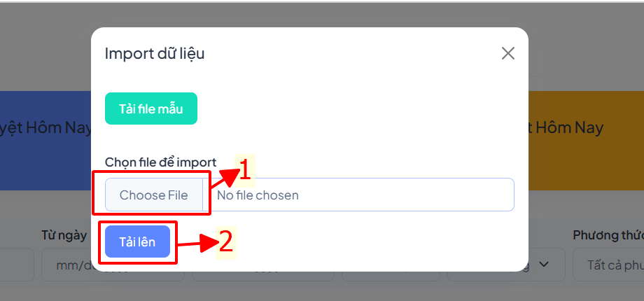This screenshot has height=301, width=644.
Task: Click the Từ ngày label
Action: point(64,235)
